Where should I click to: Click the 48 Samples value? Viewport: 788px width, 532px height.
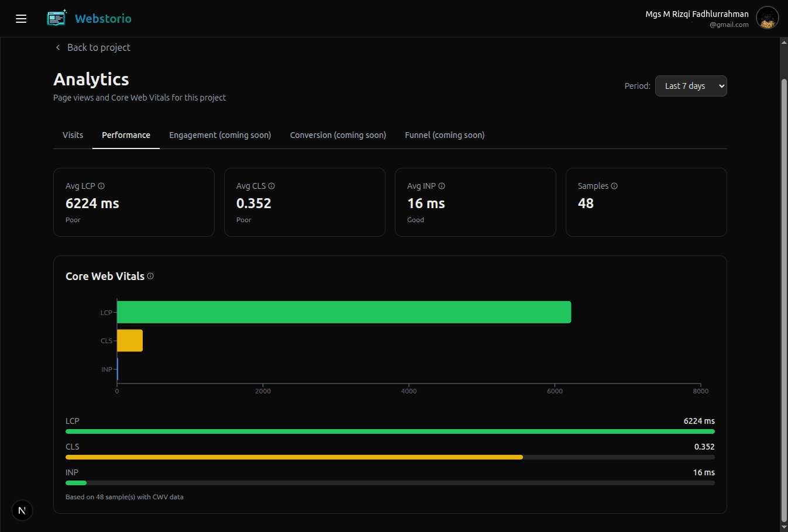click(x=586, y=203)
